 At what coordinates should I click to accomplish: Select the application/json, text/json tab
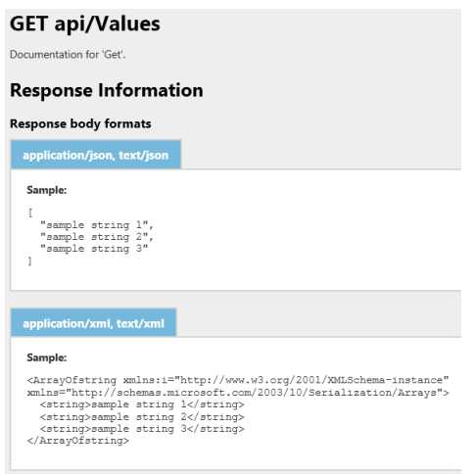click(x=96, y=155)
